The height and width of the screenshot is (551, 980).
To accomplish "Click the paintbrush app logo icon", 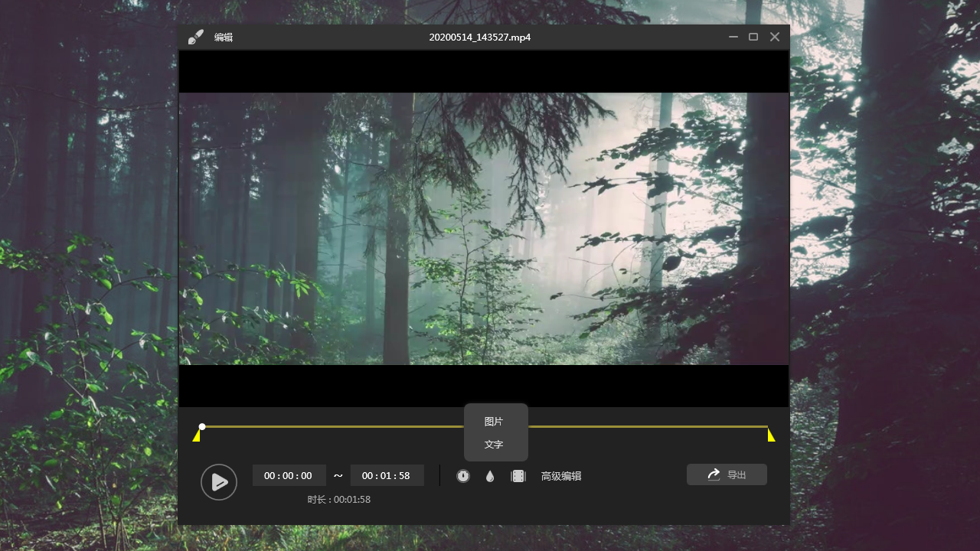I will point(196,37).
